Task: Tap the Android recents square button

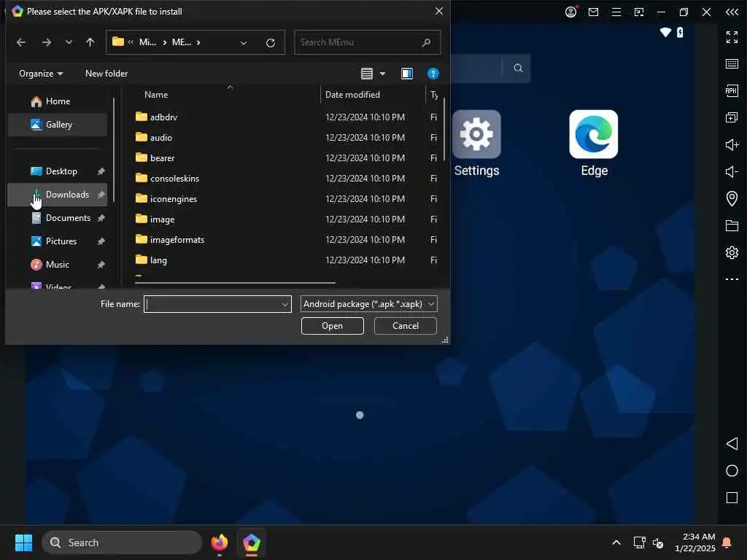Action: coord(732,498)
